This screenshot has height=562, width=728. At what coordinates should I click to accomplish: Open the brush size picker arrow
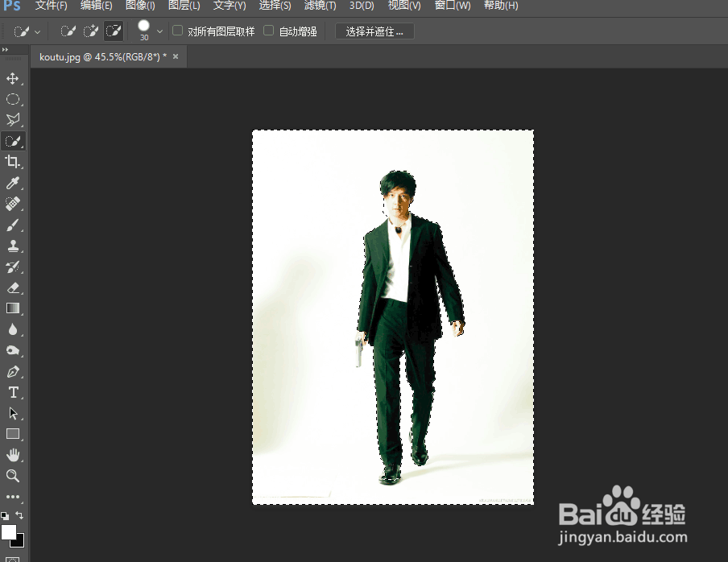click(x=159, y=31)
